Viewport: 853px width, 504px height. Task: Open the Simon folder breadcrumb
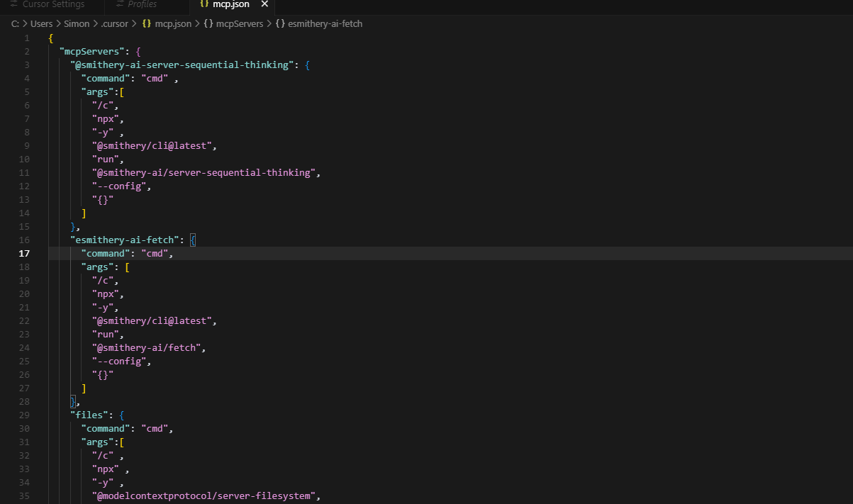[77, 23]
